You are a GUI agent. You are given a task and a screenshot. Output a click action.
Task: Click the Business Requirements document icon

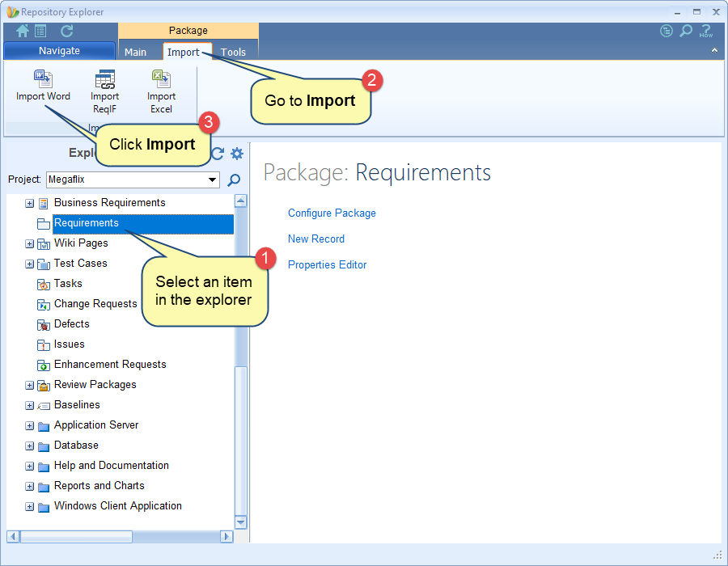click(44, 203)
